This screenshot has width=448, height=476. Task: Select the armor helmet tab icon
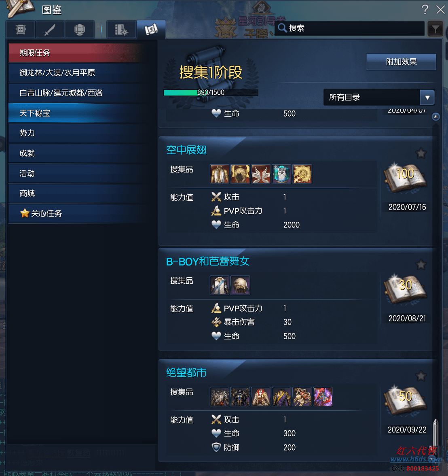point(80,30)
